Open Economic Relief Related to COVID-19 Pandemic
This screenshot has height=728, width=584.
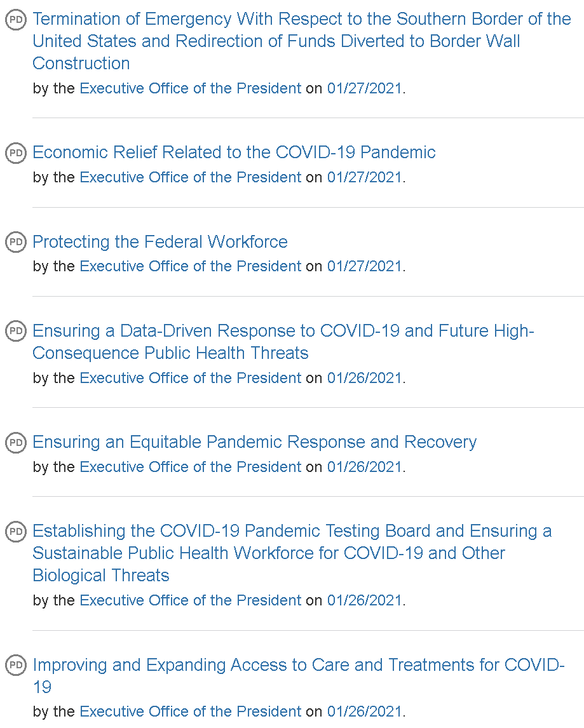point(234,152)
